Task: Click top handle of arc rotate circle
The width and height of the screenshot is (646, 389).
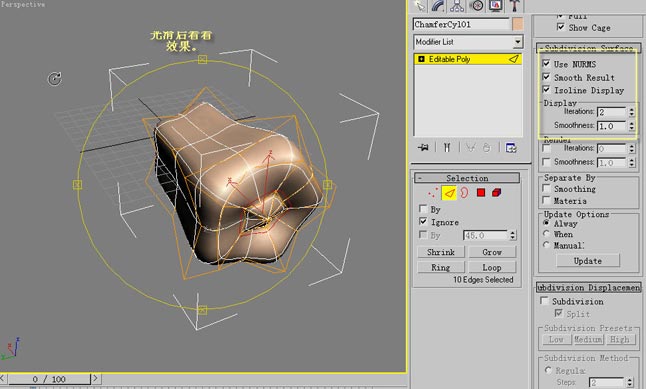Action: (202, 60)
